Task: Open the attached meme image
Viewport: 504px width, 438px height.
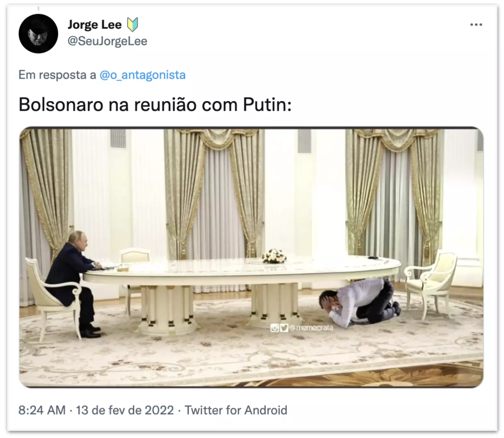Action: click(x=251, y=257)
